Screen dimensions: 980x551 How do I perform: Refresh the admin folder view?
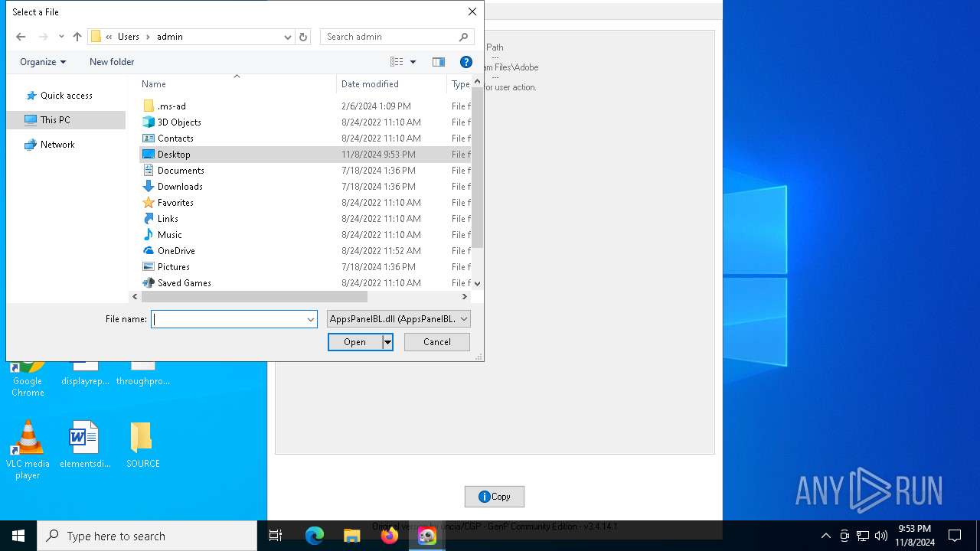303,37
